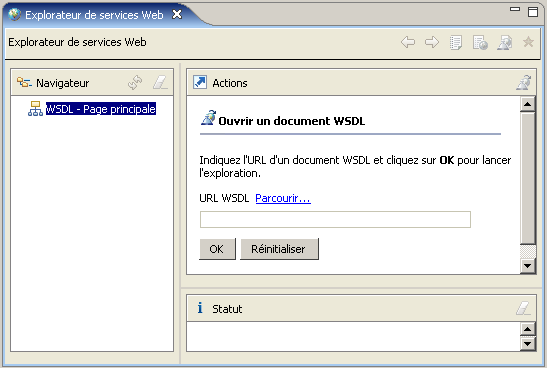
Task: Select WSDL - Page principale tree node
Action: pos(100,109)
